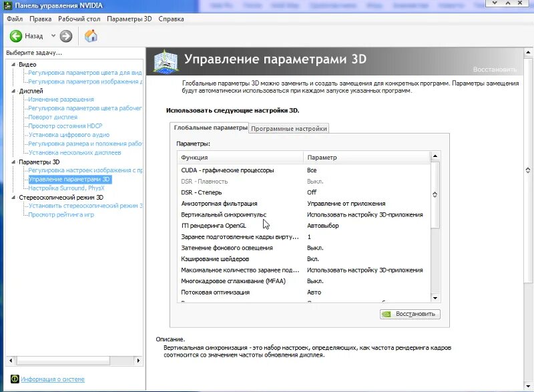Open Регулировка параметров цвета для видео

pyautogui.click(x=85, y=73)
